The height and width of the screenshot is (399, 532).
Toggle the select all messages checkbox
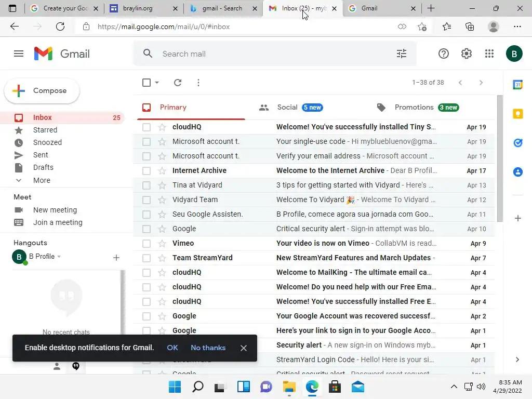click(147, 83)
